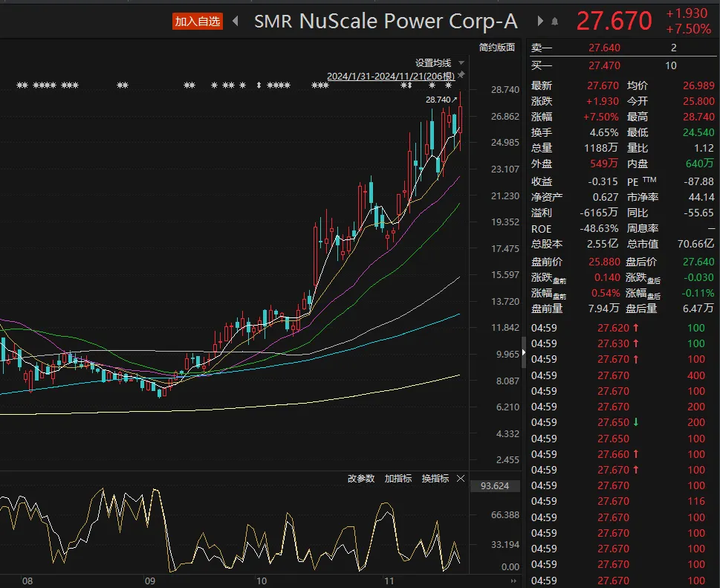Viewport: 720px width, 588px height.
Task: Open 改参数 to modify indicator parameters
Action: (x=361, y=479)
